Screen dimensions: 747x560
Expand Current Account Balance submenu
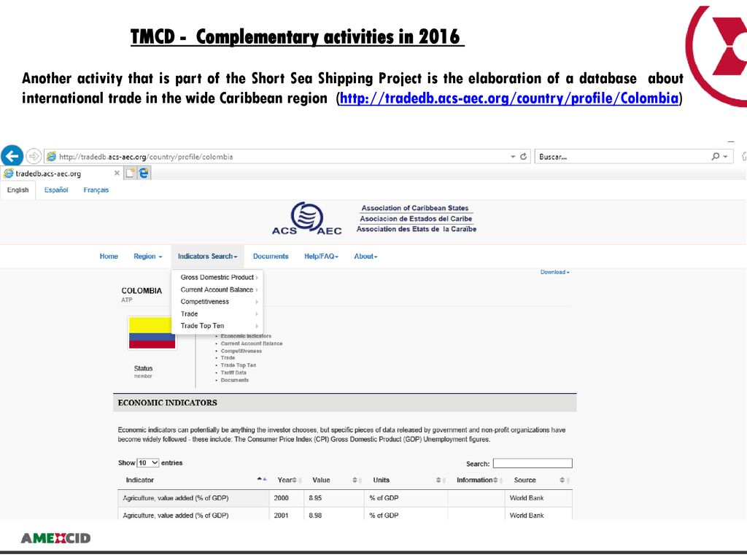coord(217,289)
